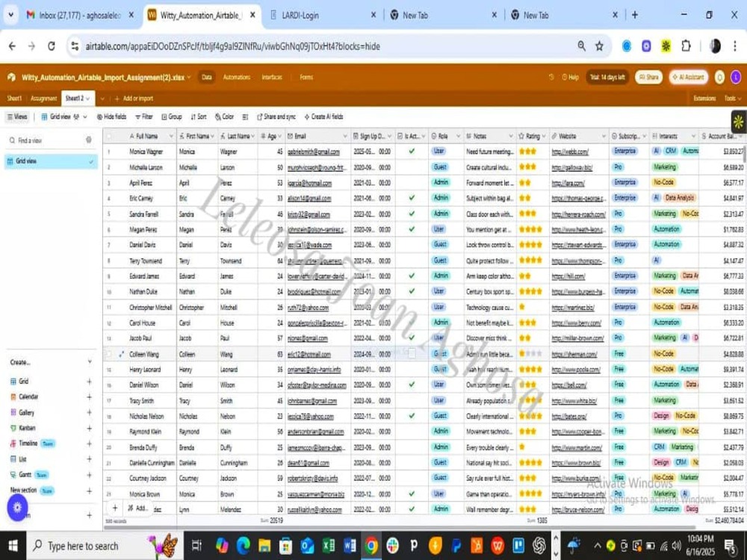The width and height of the screenshot is (747, 560).
Task: Launch Excel from the taskbar
Action: 328,546
